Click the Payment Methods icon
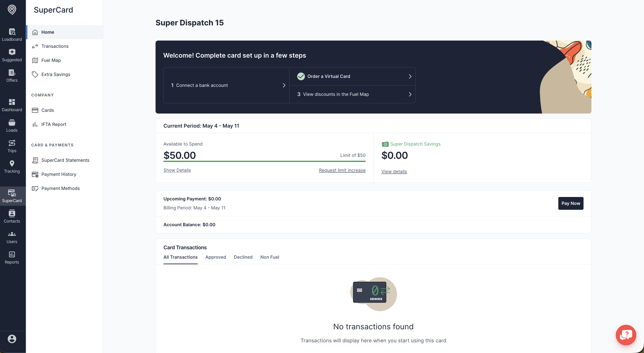The width and height of the screenshot is (644, 353). point(35,188)
